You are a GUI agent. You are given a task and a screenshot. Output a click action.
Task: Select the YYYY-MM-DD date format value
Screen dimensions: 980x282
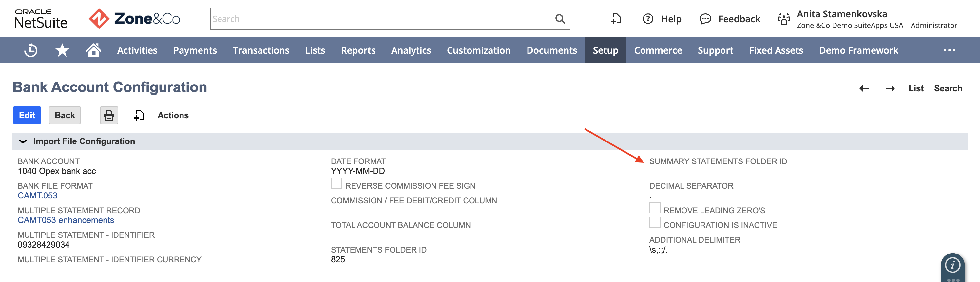(358, 171)
